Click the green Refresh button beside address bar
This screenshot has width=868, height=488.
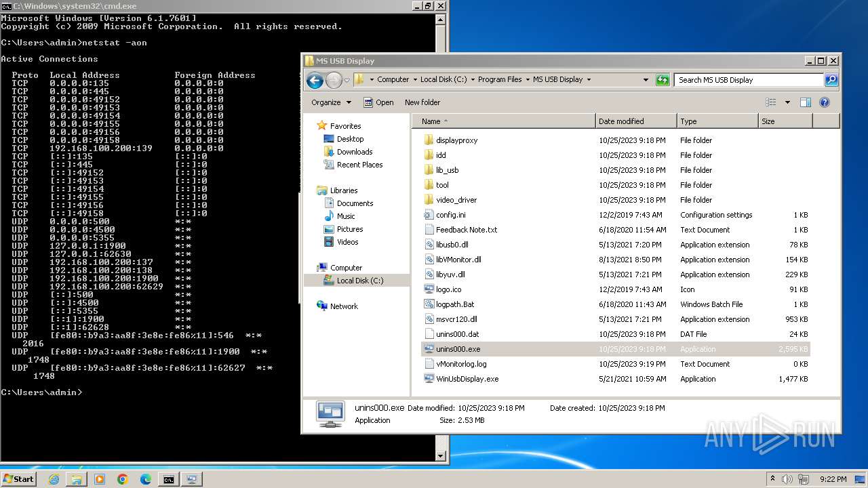[663, 80]
